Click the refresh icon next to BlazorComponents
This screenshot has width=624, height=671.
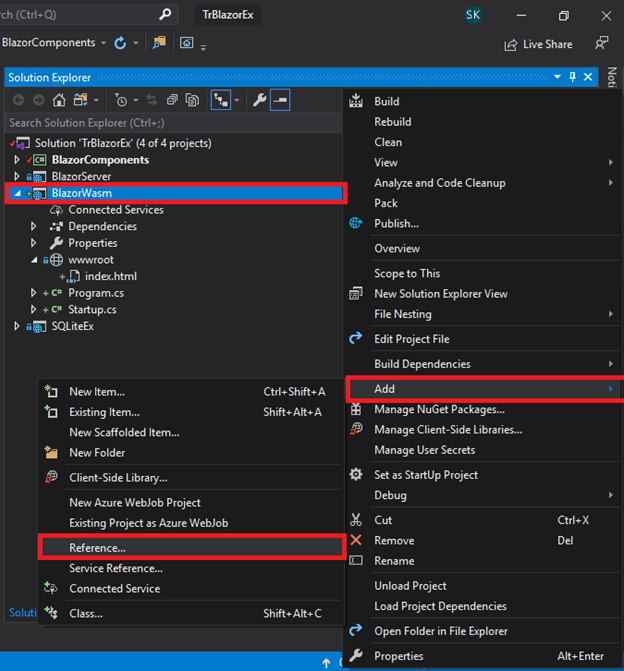[120, 43]
